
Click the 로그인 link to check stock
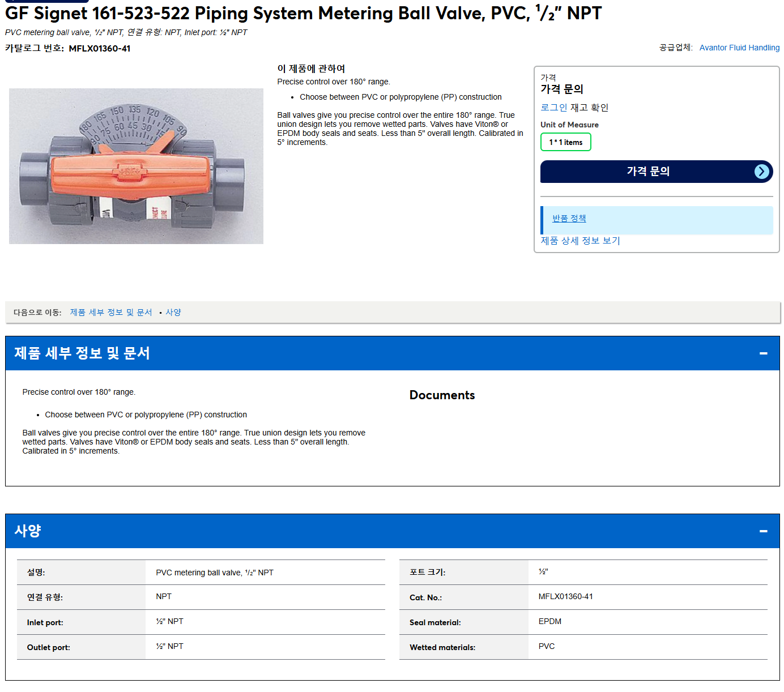(553, 108)
